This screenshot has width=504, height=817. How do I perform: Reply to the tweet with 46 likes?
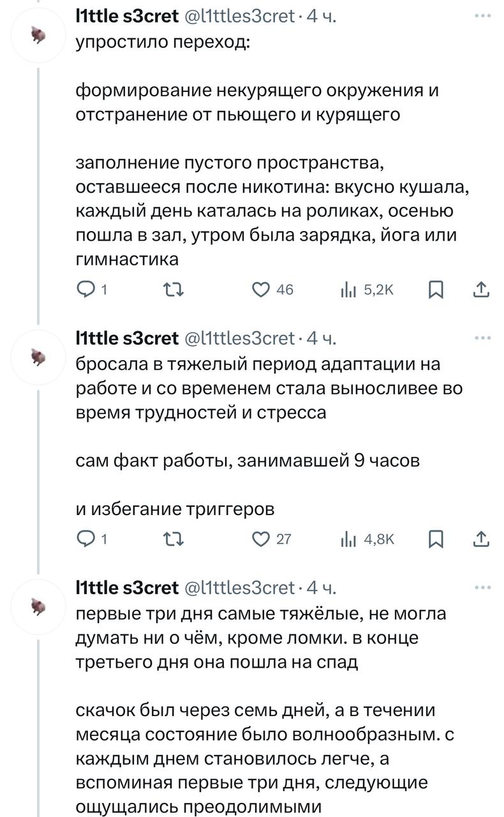click(x=85, y=290)
